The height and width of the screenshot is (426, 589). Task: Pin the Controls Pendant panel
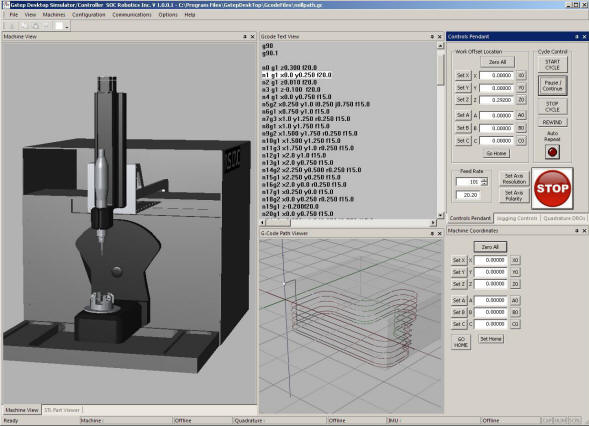577,36
